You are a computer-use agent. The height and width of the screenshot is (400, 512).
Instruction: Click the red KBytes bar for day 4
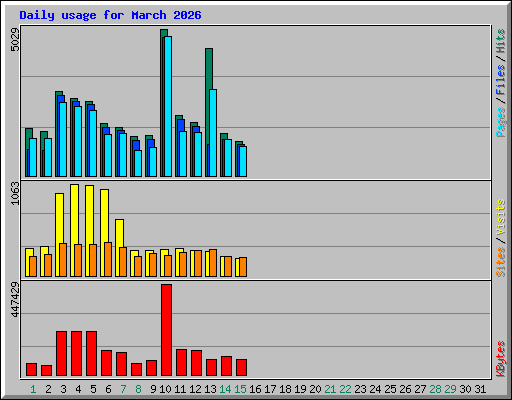[x=76, y=353]
